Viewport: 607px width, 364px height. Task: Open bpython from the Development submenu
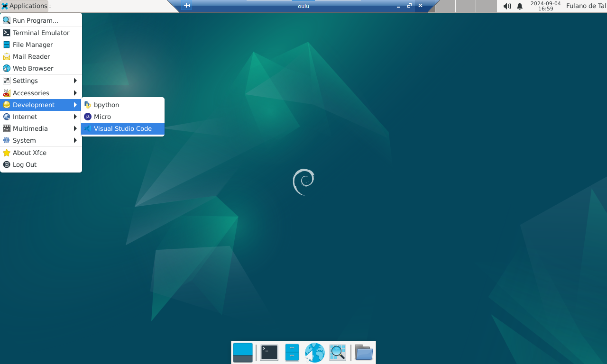click(x=106, y=105)
